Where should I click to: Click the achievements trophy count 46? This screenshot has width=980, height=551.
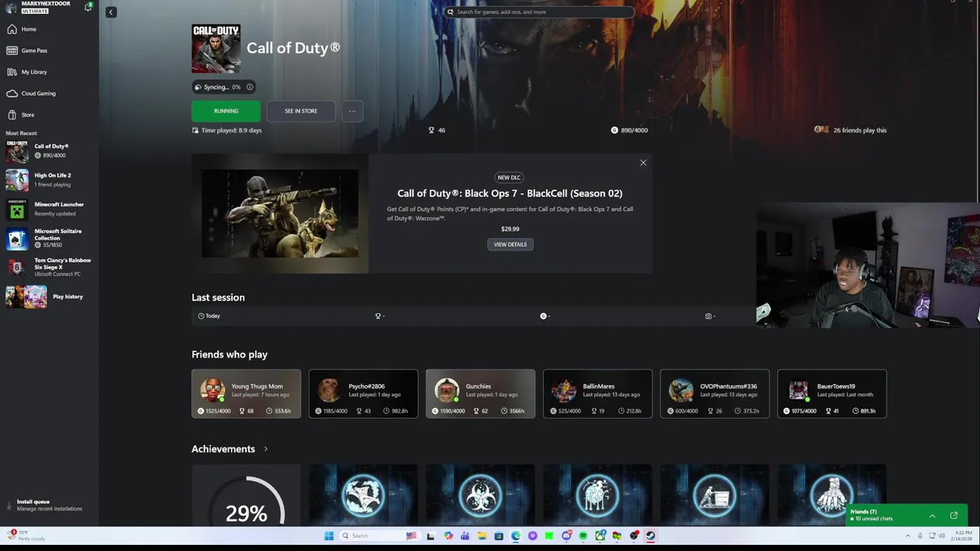437,130
